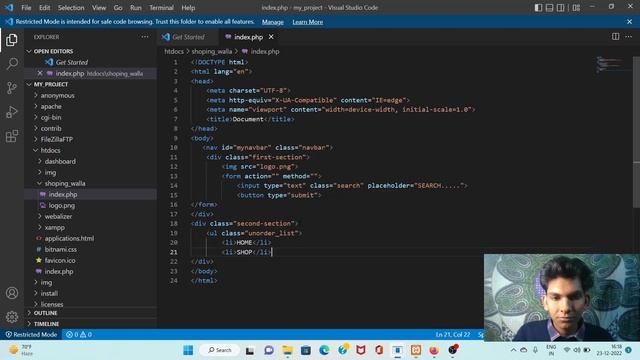Image resolution: width=640 pixels, height=360 pixels.
Task: Open favicon.ico file in explorer
Action: 60,260
